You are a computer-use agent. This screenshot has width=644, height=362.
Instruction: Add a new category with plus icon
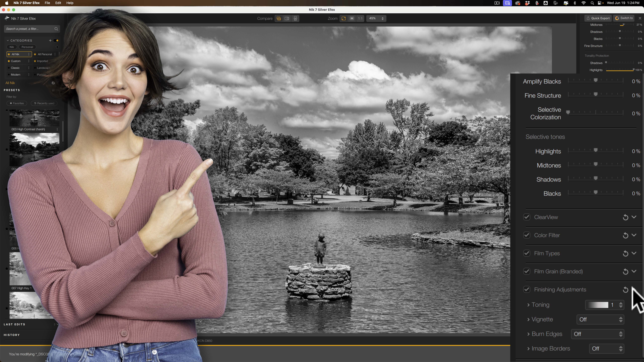50,40
